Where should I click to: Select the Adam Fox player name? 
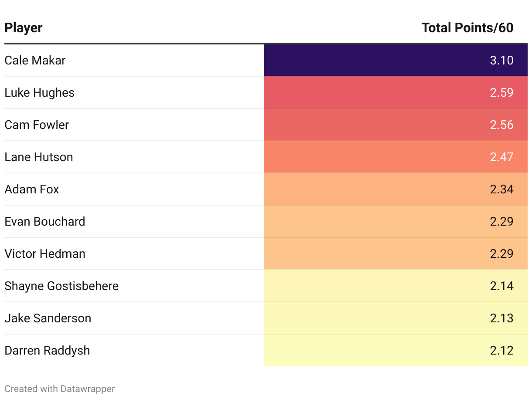point(32,189)
